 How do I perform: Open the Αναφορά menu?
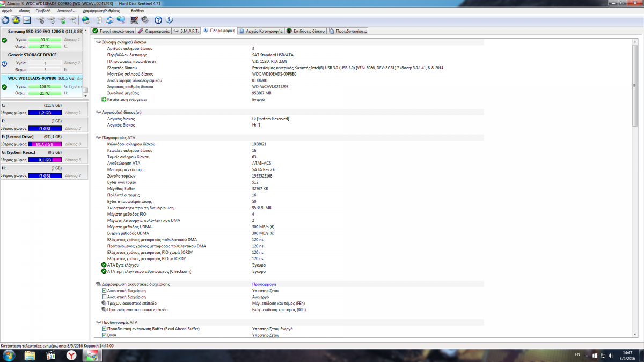click(67, 11)
